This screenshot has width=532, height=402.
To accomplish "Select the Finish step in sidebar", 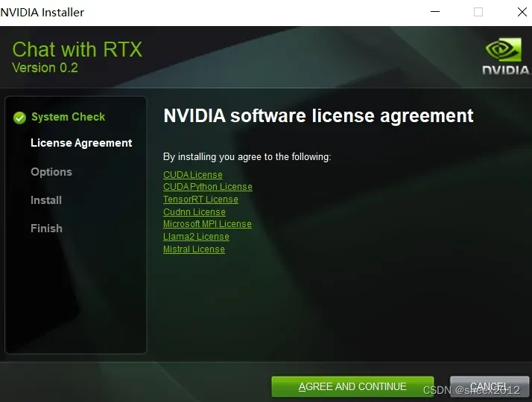I will (x=46, y=229).
